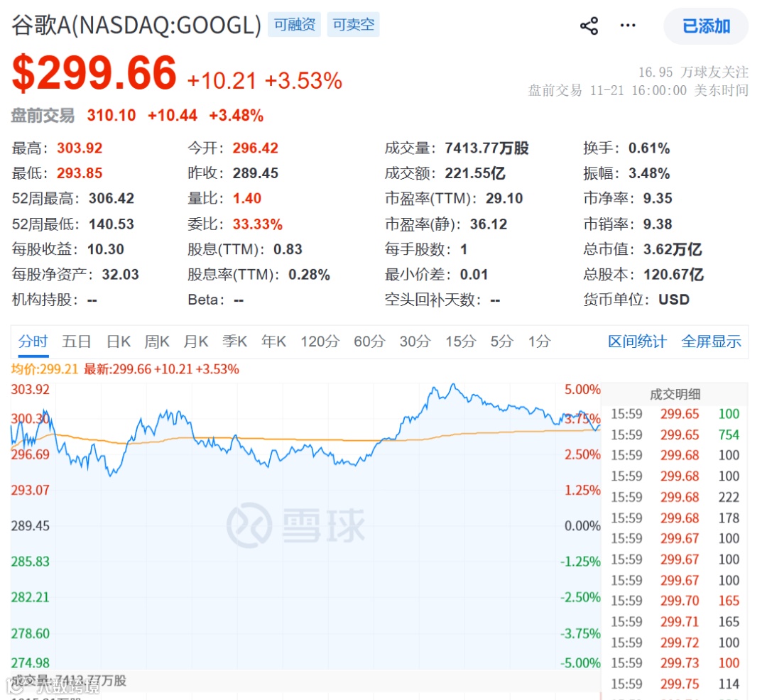Viewport: 767px width, 700px height.
Task: Click the 可卖空 tag
Action: click(x=353, y=24)
